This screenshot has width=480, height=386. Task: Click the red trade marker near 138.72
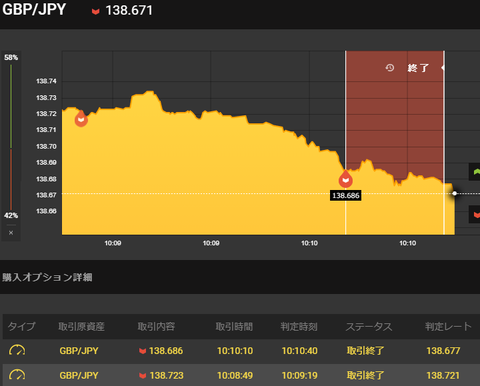tap(81, 118)
